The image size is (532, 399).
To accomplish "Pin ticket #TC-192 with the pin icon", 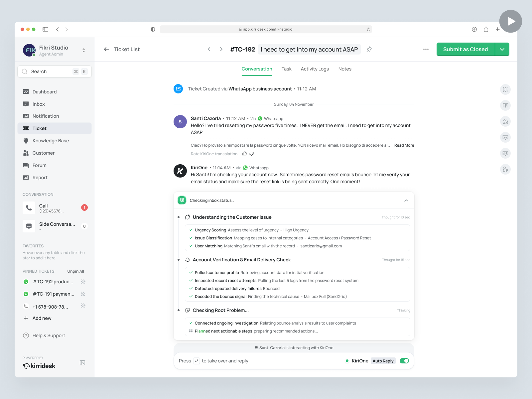I will [369, 49].
